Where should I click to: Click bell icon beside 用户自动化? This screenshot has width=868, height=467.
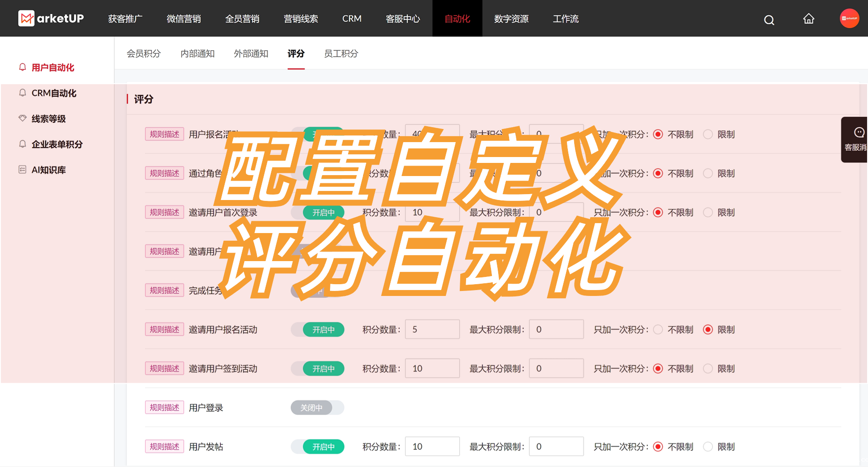(23, 67)
